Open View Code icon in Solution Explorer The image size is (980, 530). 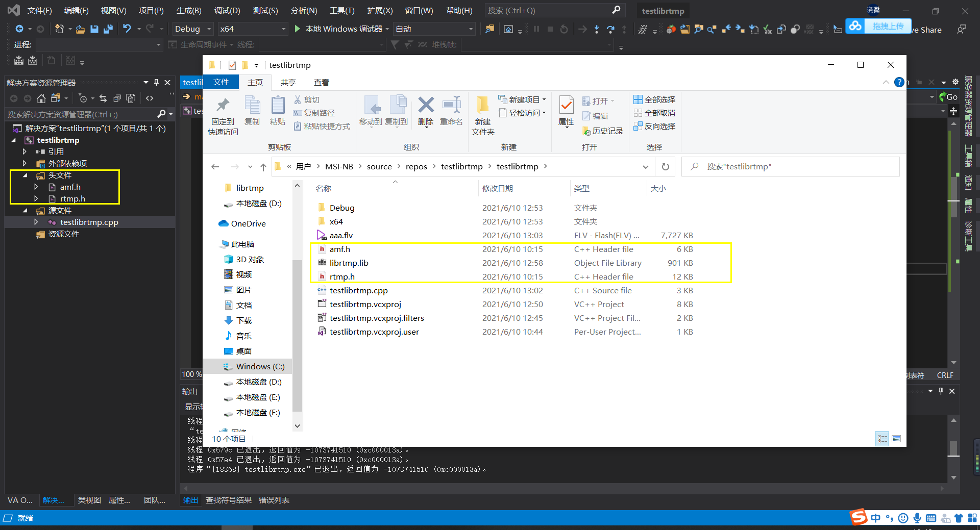click(149, 97)
